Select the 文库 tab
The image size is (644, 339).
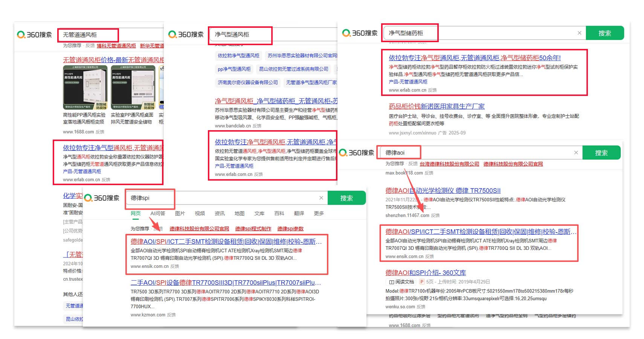tap(259, 213)
